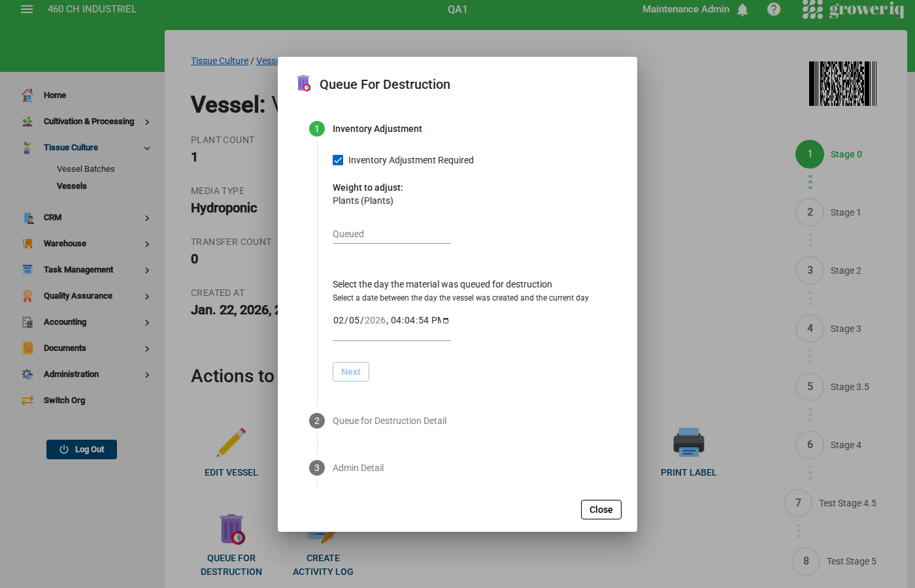Click the Queue For Destruction trash icon
Viewport: 915px width, 588px height.
(231, 529)
